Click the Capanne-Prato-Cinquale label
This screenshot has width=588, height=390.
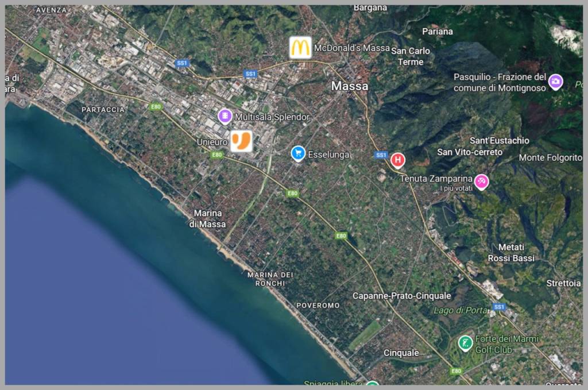pos(401,295)
